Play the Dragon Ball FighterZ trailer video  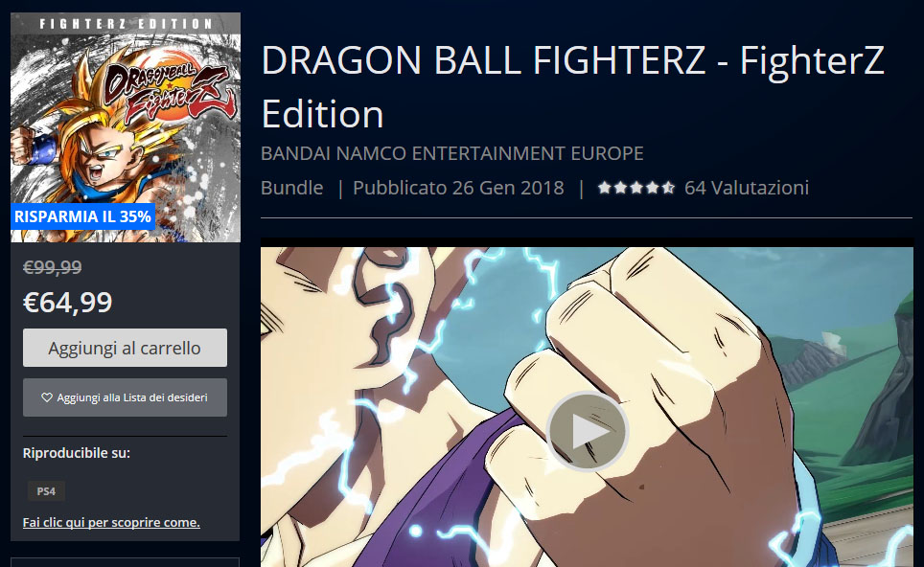click(587, 432)
